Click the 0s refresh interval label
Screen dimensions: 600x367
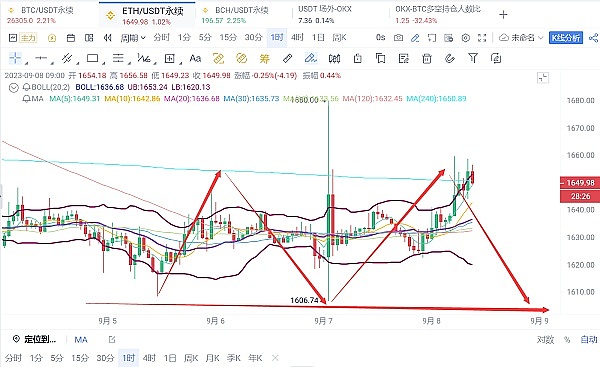point(380,38)
